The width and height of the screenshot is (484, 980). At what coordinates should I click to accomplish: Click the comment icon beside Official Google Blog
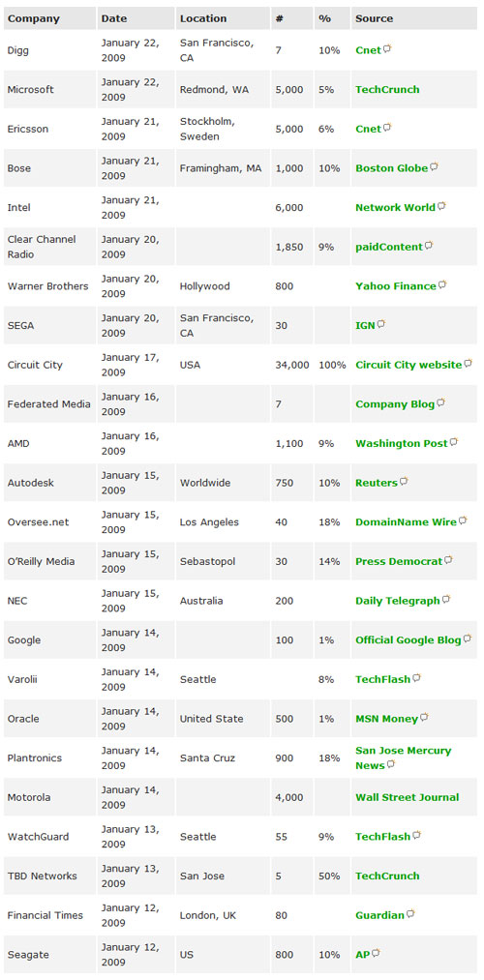[468, 638]
